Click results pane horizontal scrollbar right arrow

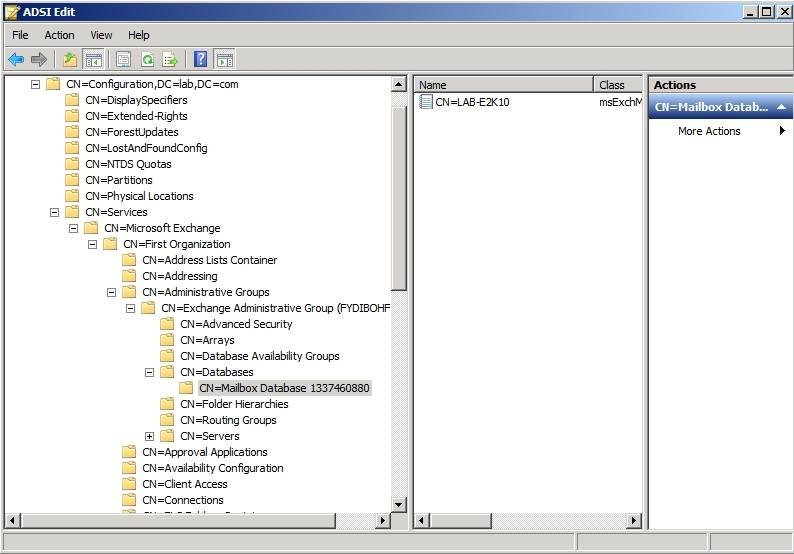coord(633,520)
